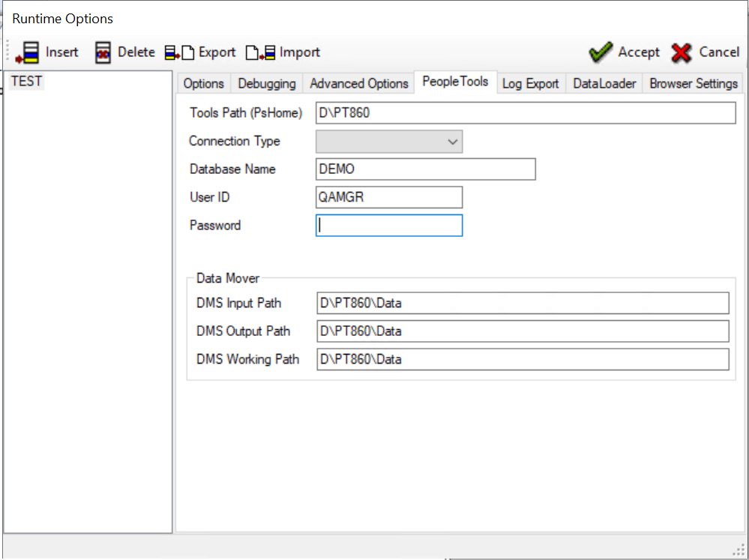Click the Database Name field
The height and width of the screenshot is (560, 749).
pos(424,169)
